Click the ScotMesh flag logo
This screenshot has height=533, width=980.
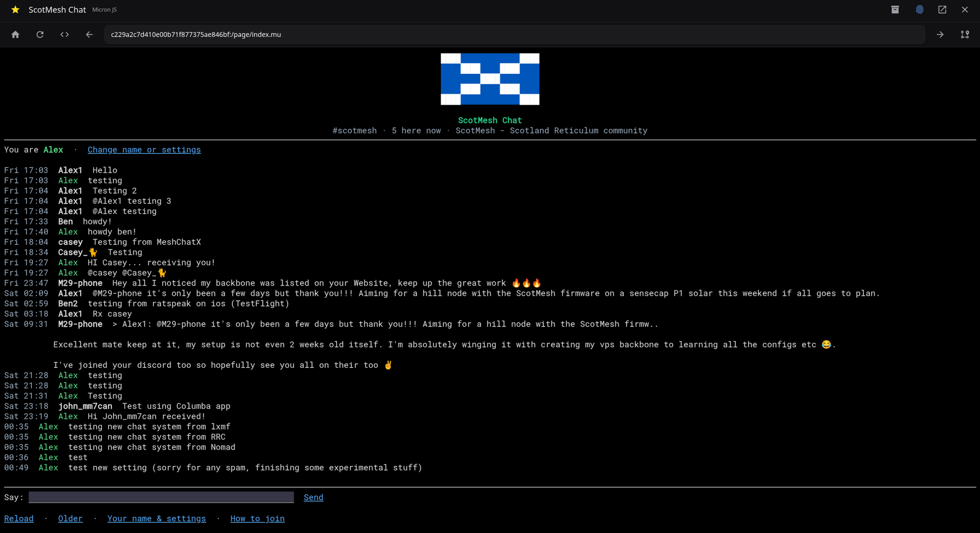490,79
